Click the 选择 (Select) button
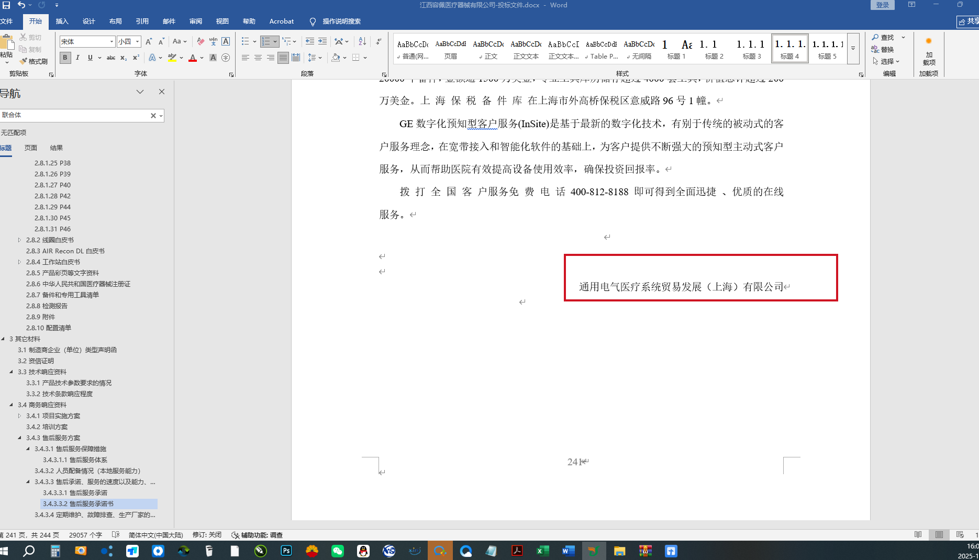The height and width of the screenshot is (560, 979). tap(885, 61)
